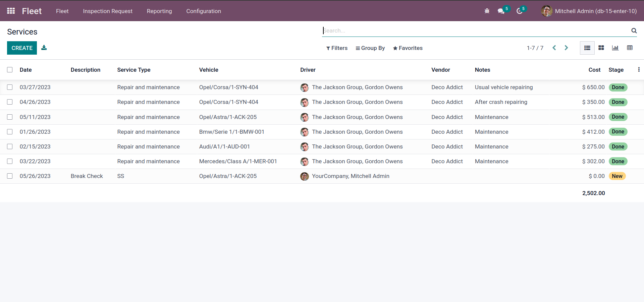Open activities clock icon
The height and width of the screenshot is (302, 644).
click(520, 11)
